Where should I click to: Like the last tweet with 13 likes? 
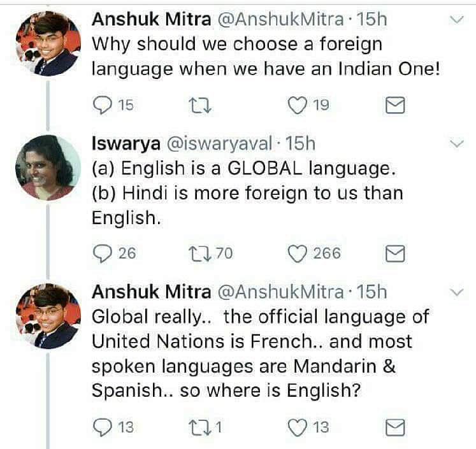298,427
